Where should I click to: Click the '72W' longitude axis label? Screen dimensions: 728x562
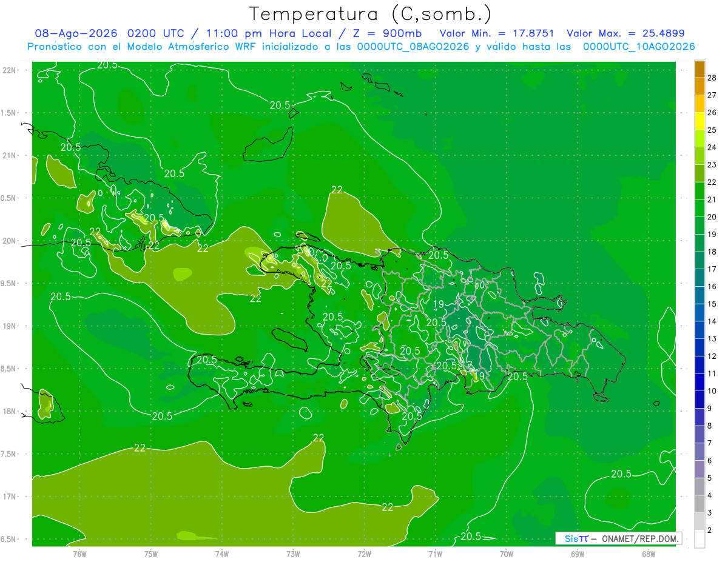point(364,554)
